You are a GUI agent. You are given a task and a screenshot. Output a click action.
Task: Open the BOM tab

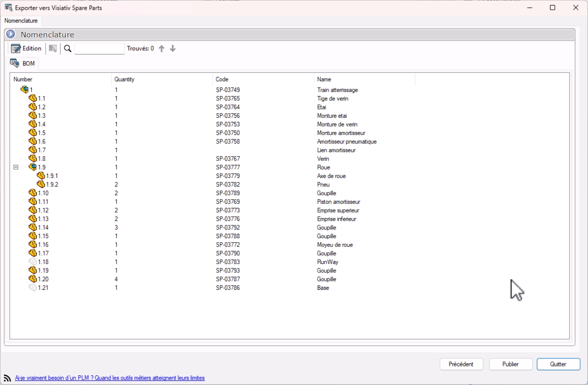pos(23,63)
